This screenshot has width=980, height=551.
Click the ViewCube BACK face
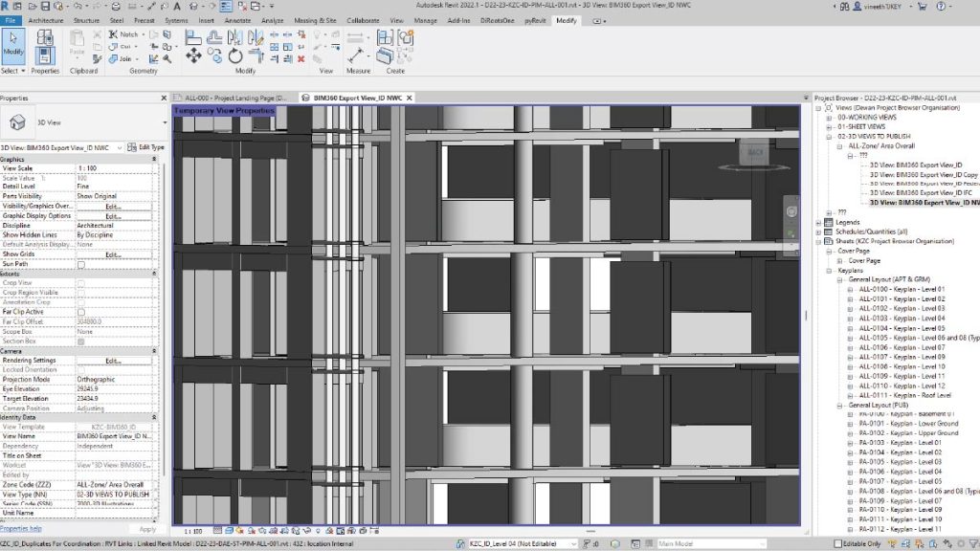click(755, 152)
